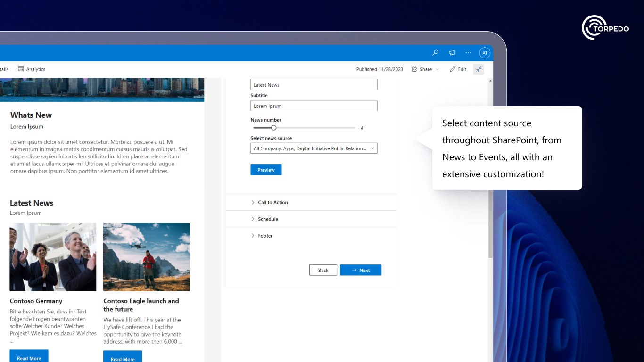Click the Published 11/28/2023 text
The width and height of the screenshot is (644, 362).
pyautogui.click(x=380, y=69)
